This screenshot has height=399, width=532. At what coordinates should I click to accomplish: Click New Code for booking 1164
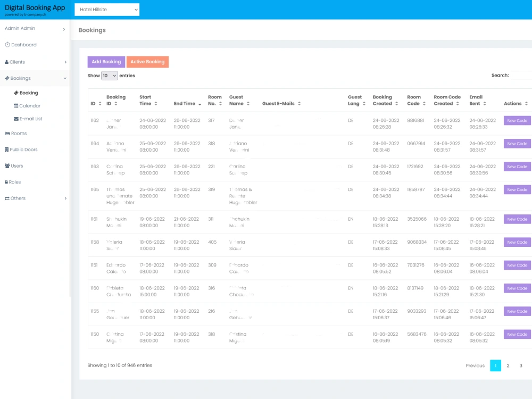coord(517,144)
